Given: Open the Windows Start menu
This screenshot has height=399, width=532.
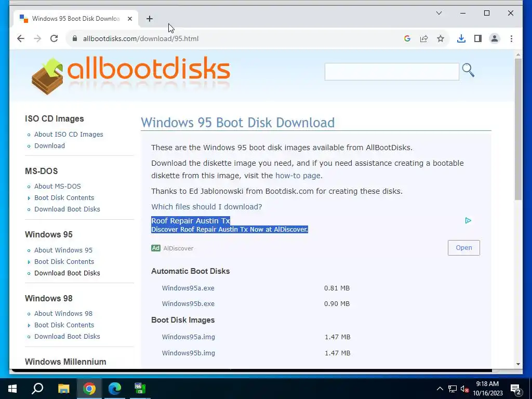Looking at the screenshot, I should 12,389.
